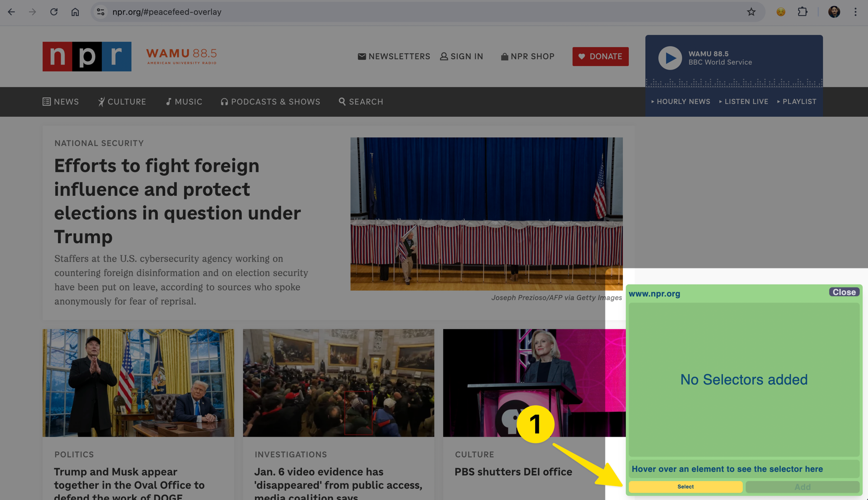This screenshot has height=500, width=868.
Task: Open the News menu
Action: point(61,102)
